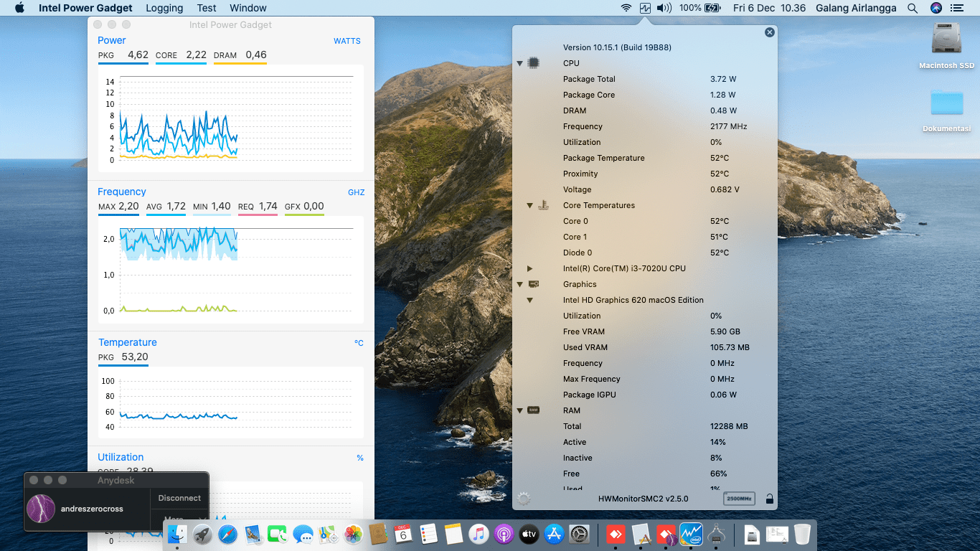The image size is (980, 551).
Task: Open FaceTime from the Dock
Action: click(x=278, y=534)
